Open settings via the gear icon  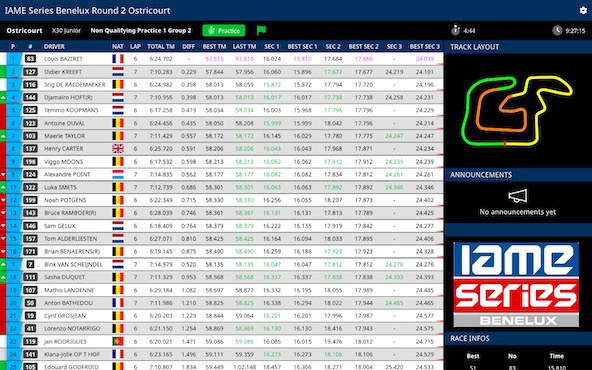click(583, 10)
